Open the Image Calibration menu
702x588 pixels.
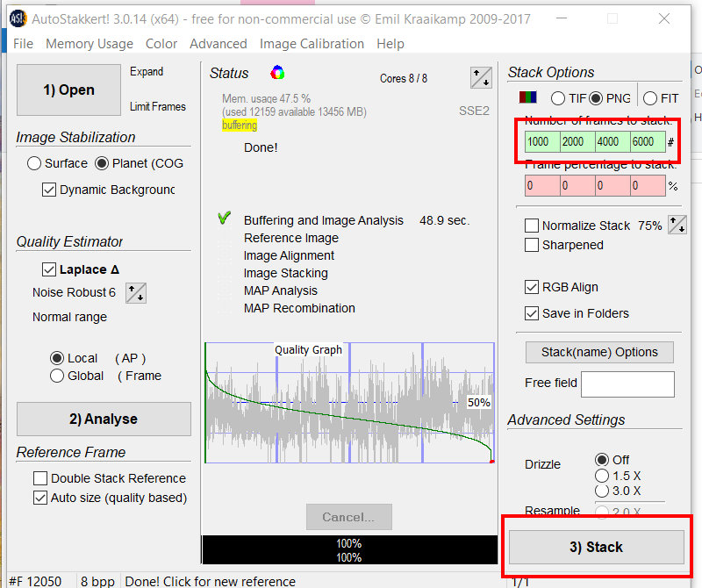312,44
